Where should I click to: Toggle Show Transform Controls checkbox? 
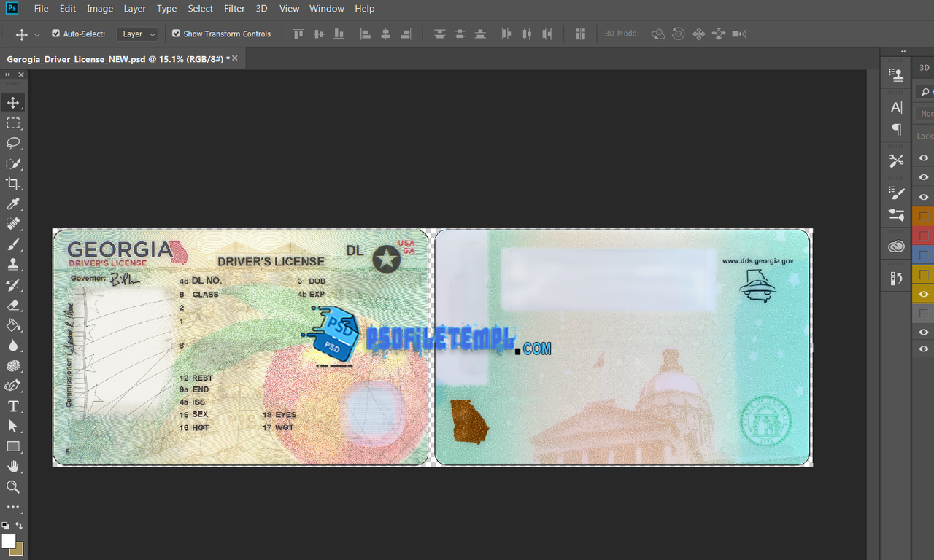click(x=176, y=34)
